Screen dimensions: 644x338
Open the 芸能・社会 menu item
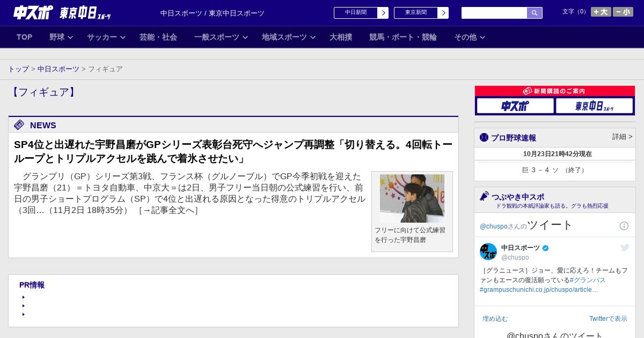[x=158, y=37]
